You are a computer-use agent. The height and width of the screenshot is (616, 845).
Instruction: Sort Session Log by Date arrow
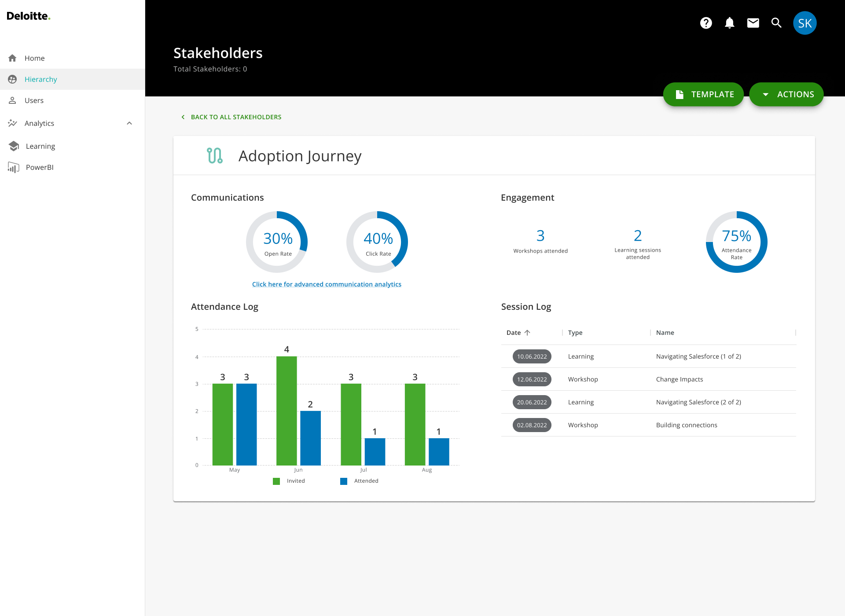pyautogui.click(x=527, y=333)
